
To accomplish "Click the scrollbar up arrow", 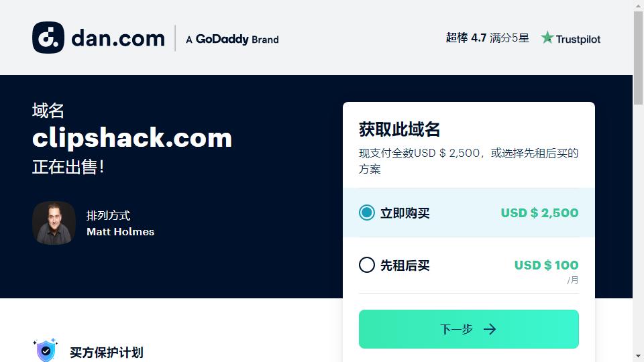I will [638, 5].
